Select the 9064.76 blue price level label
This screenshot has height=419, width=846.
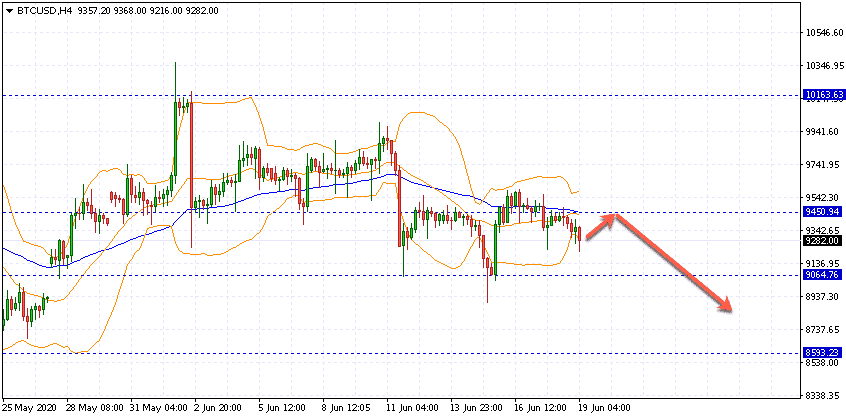pos(823,275)
